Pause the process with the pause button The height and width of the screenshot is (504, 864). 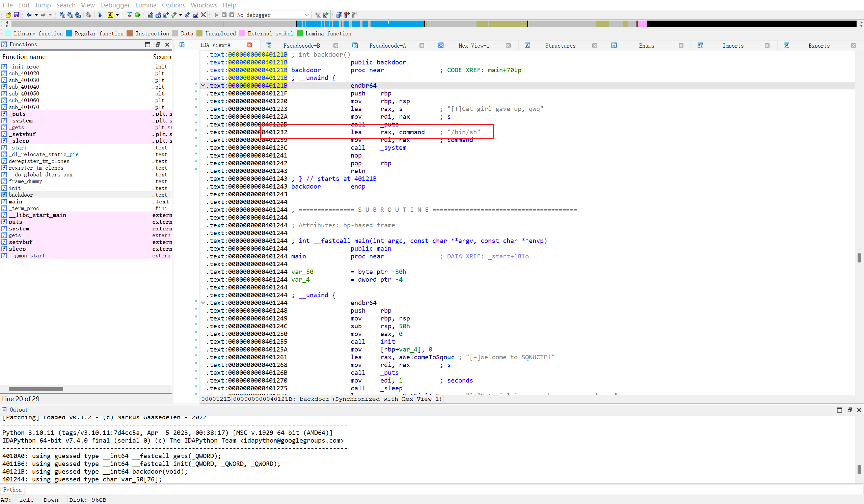(224, 15)
